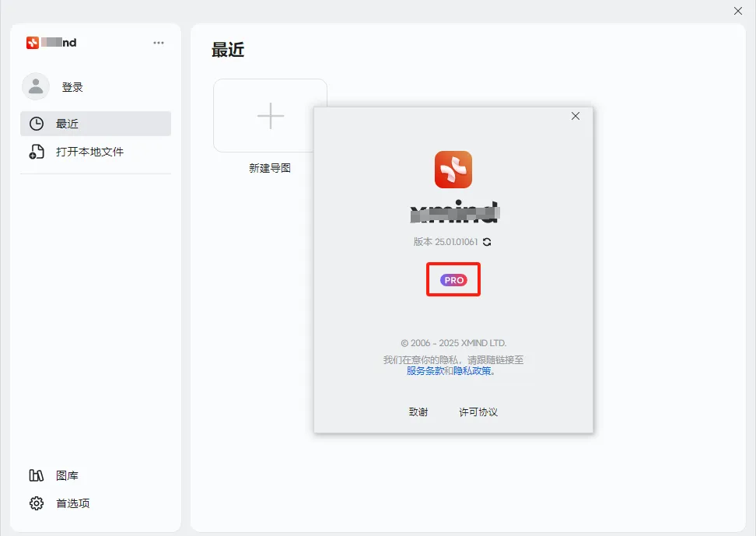Click the 首选项 gear icon
The height and width of the screenshot is (536, 756).
(x=36, y=503)
